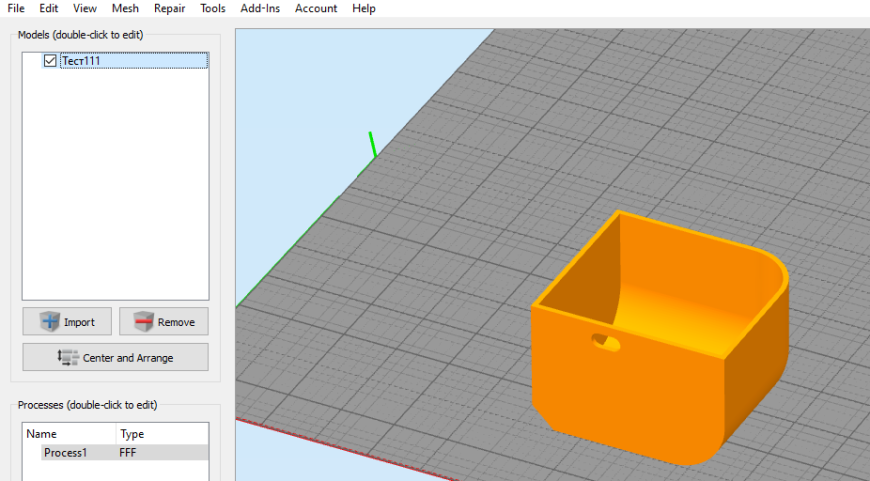Open the Help menu
Viewport: 870px width, 481px height.
click(363, 8)
